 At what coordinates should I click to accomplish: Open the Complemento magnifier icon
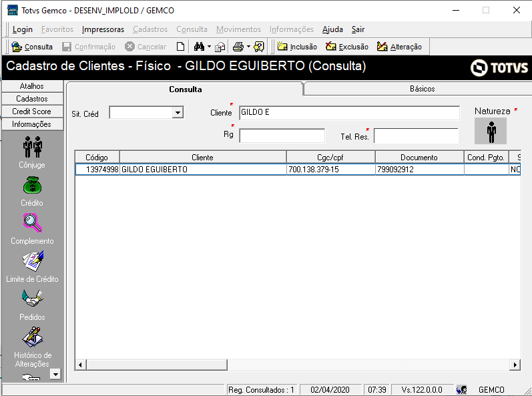[33, 222]
